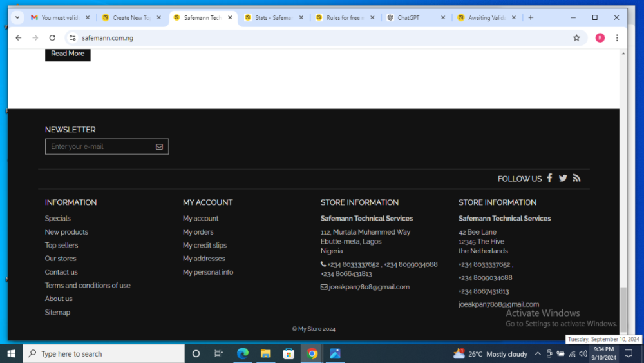The width and height of the screenshot is (644, 363).
Task: Open the Sitemap link
Action: (57, 313)
